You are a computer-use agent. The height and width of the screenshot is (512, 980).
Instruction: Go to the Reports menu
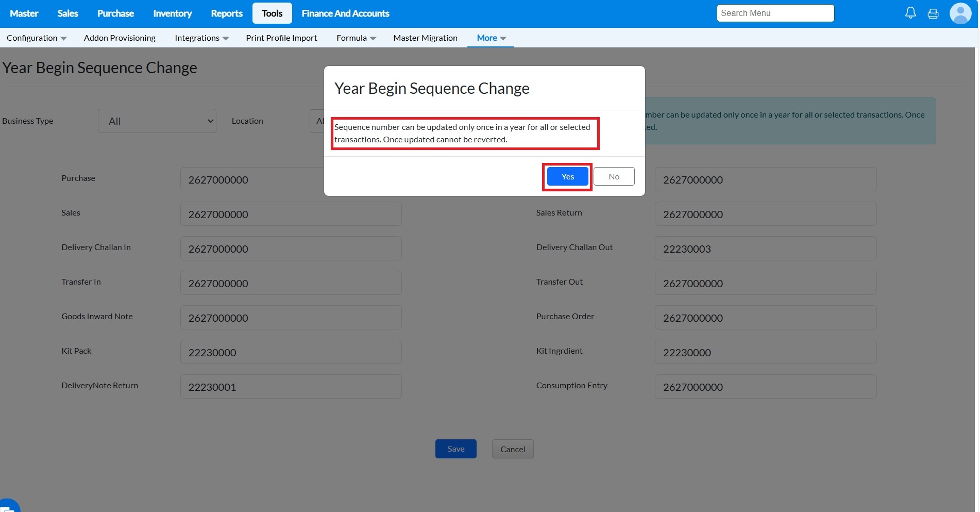pos(226,13)
